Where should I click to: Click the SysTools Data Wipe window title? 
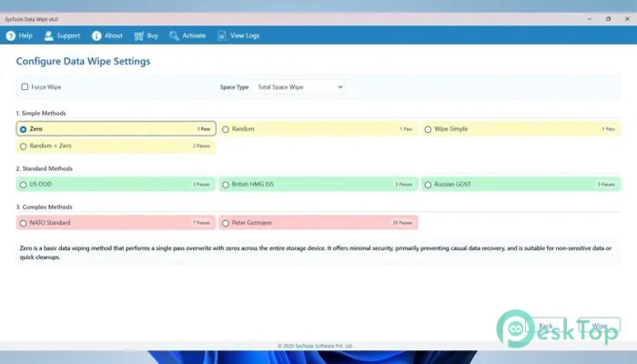pyautogui.click(x=31, y=19)
